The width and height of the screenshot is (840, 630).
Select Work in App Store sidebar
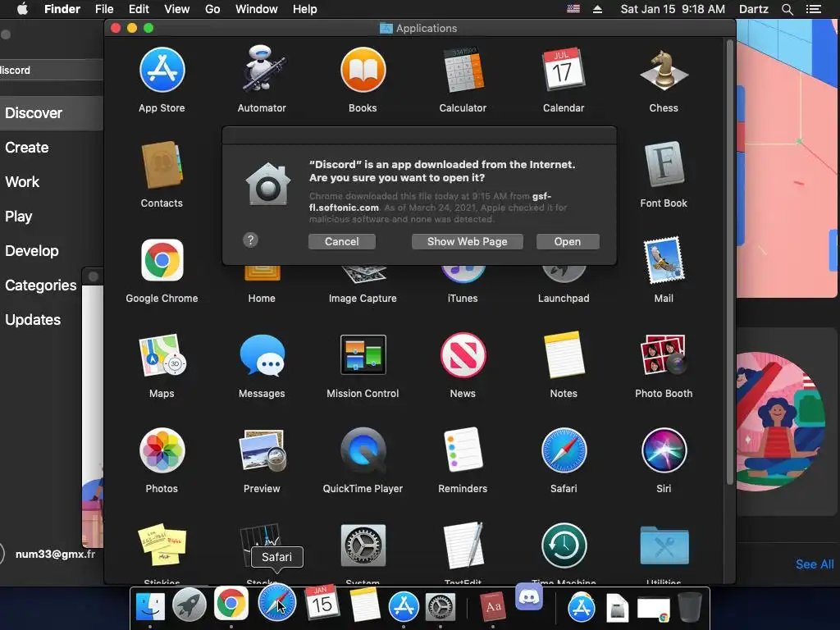coord(52,181)
